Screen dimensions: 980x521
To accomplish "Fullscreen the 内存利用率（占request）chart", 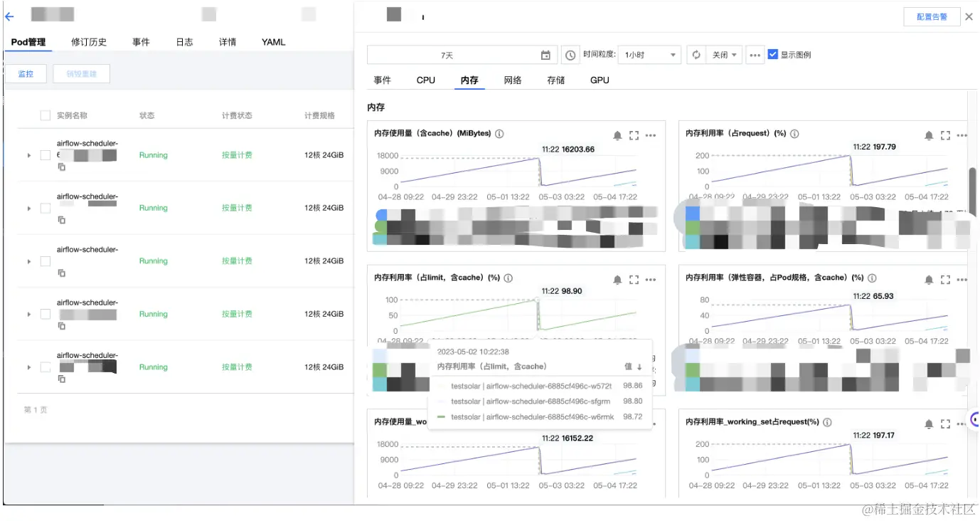I will point(945,135).
